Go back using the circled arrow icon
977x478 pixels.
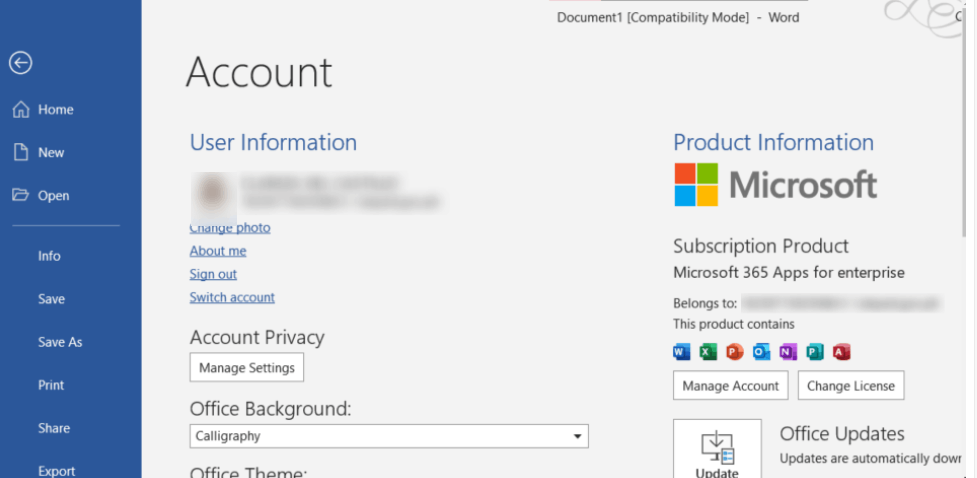click(21, 63)
